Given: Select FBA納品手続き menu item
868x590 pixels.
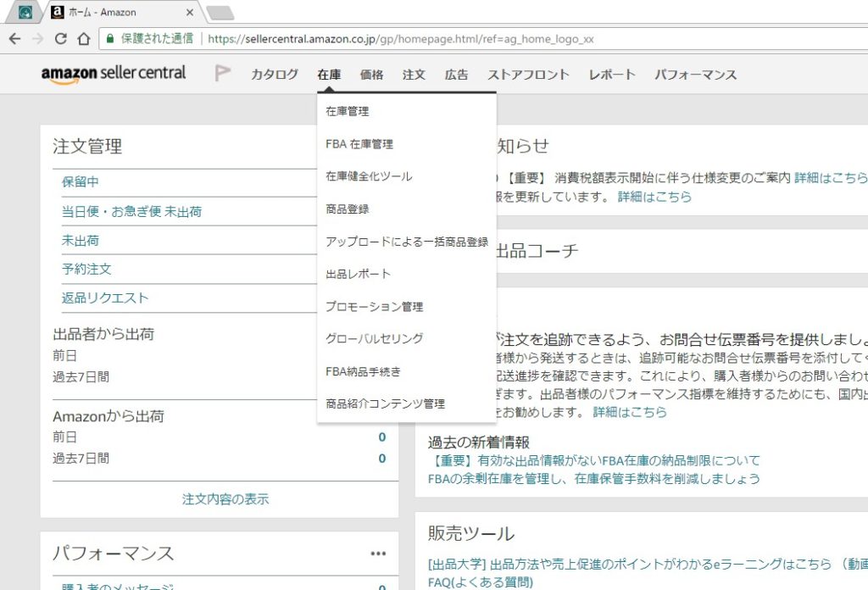Looking at the screenshot, I should 363,371.
